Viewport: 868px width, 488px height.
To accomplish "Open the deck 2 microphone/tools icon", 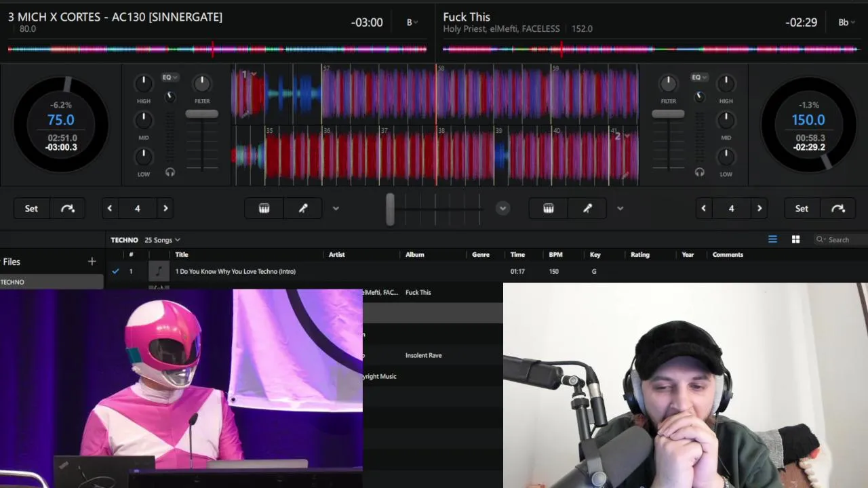I will coord(587,208).
